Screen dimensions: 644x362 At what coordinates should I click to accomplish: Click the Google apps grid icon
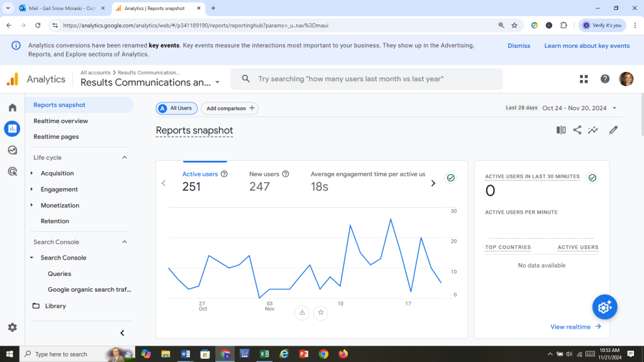pyautogui.click(x=584, y=79)
